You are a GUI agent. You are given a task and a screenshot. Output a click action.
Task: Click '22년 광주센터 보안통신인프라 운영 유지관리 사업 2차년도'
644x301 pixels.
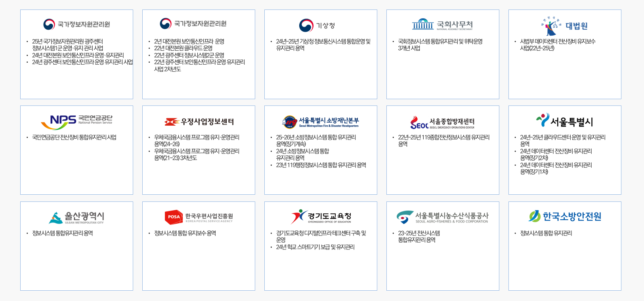coord(199,65)
